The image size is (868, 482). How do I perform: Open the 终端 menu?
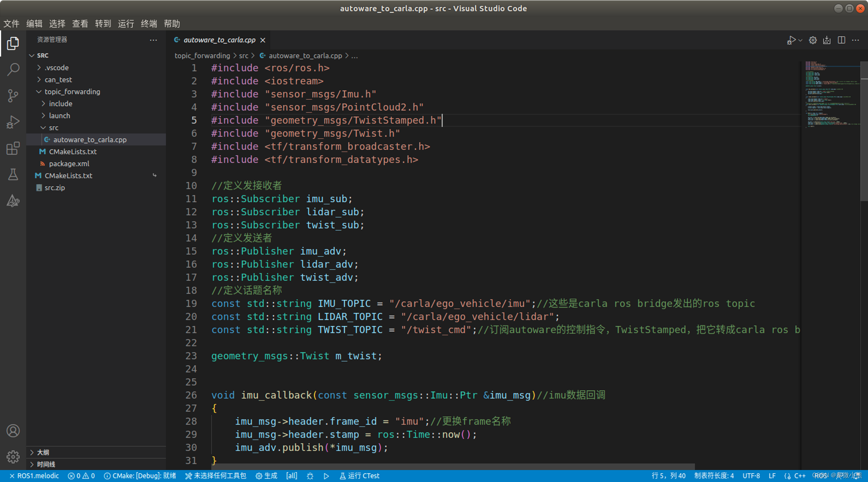coord(149,24)
